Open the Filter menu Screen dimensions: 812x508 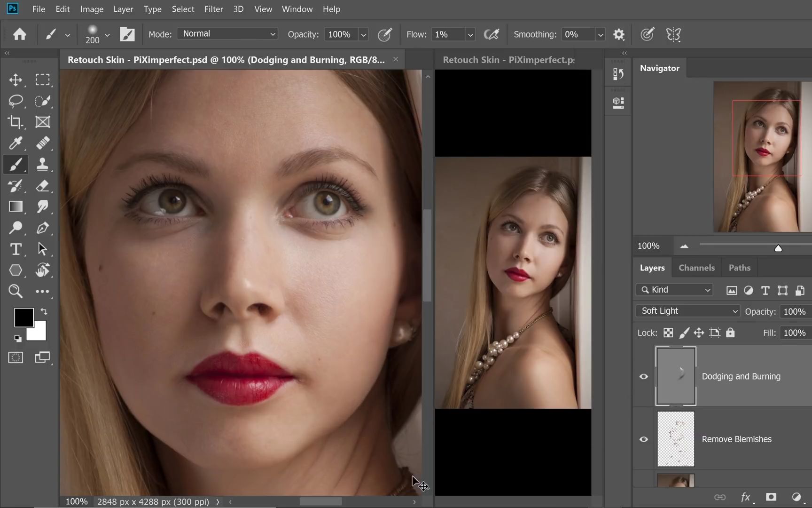214,8
